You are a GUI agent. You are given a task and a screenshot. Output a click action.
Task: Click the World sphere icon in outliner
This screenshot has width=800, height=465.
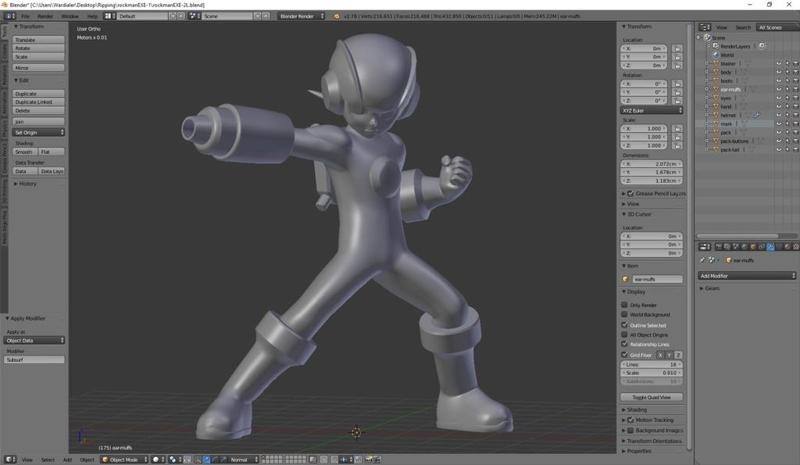coord(716,55)
